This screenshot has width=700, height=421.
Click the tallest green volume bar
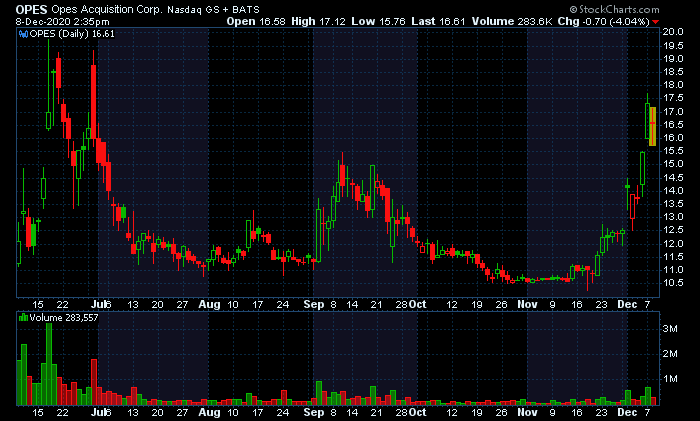49,364
